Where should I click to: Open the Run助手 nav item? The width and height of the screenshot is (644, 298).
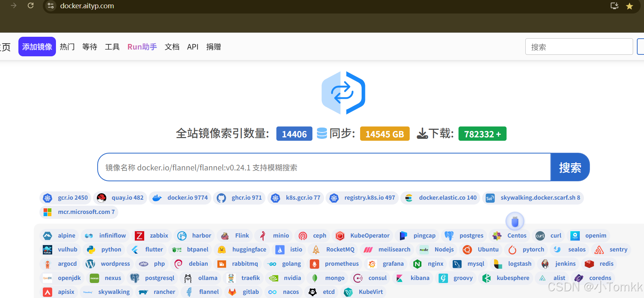click(142, 47)
